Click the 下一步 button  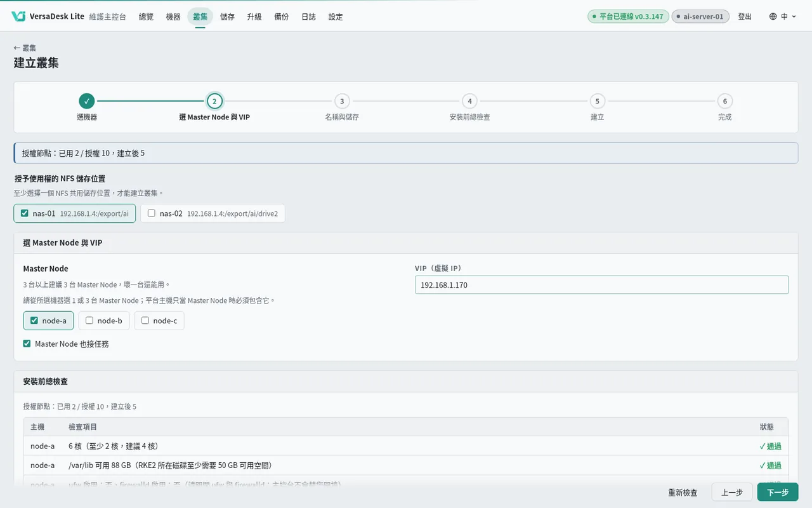pos(778,492)
